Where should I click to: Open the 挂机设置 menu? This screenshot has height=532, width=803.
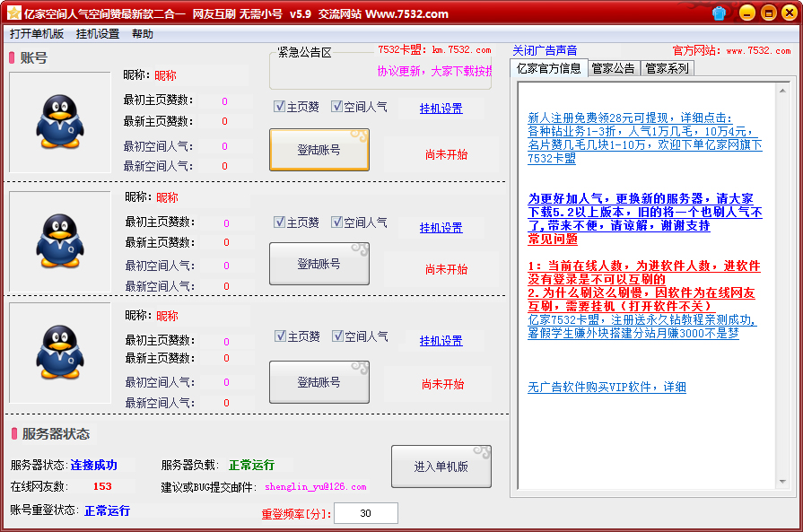click(97, 34)
